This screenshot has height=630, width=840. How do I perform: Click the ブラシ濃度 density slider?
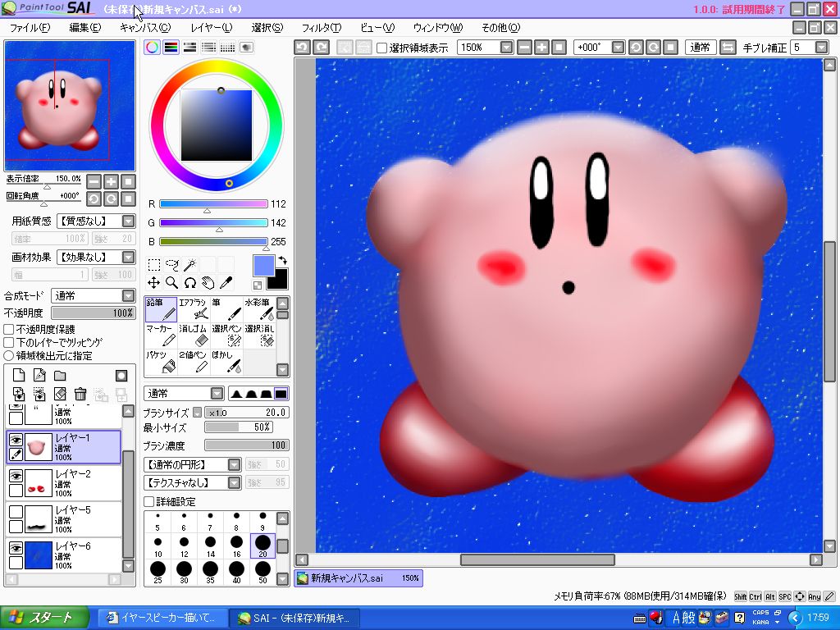(x=246, y=445)
